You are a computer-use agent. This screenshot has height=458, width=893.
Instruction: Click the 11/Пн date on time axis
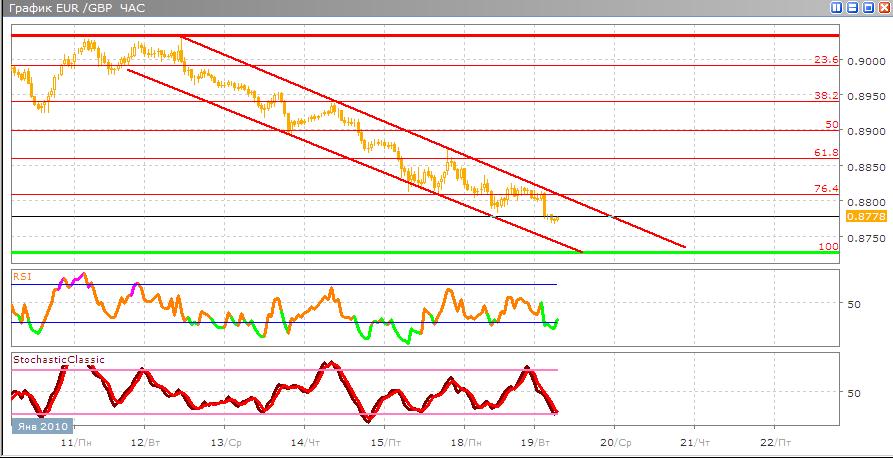pyautogui.click(x=73, y=441)
